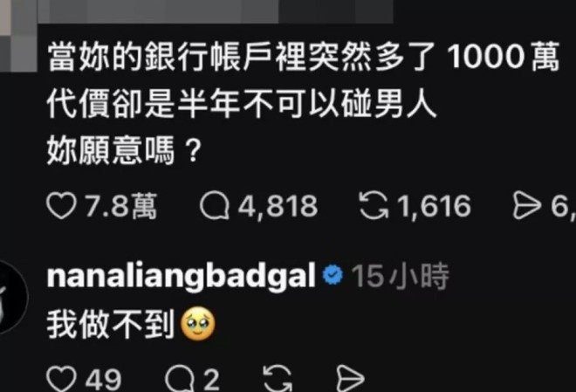Open the post text about 1000萬
Viewport: 576px width, 392px height.
[x=303, y=105]
